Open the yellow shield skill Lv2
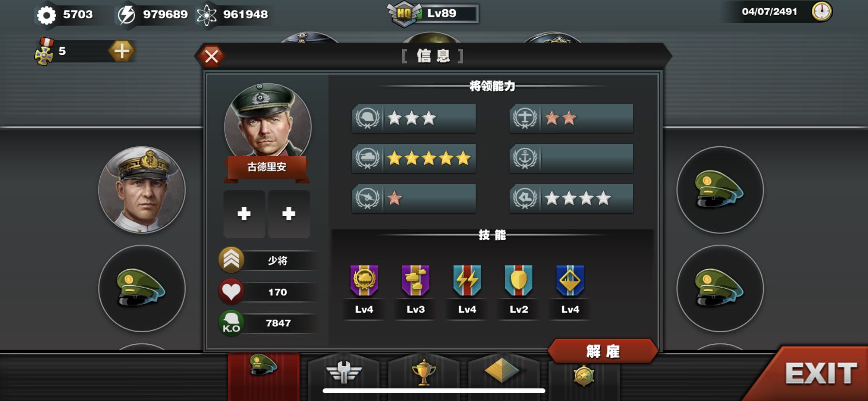Viewport: 868px width, 401px height. [x=518, y=280]
